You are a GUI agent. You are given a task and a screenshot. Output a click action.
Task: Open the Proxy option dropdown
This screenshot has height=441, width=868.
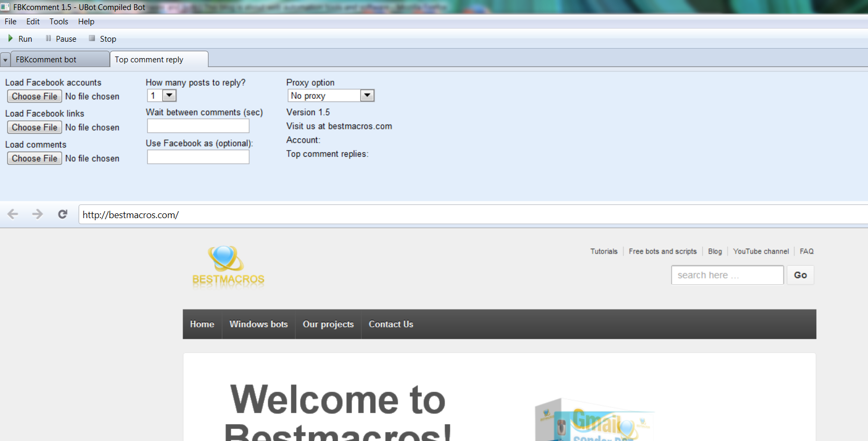coord(367,96)
